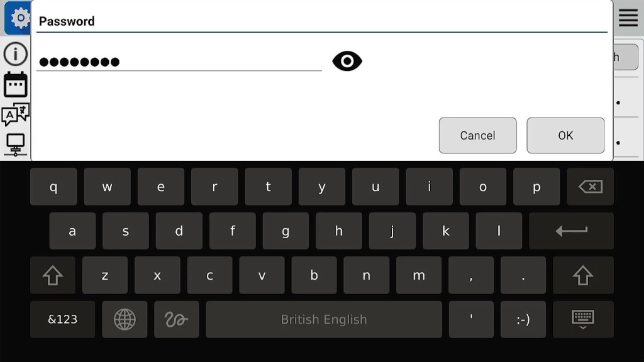Confirm the password with OK
Image resolution: width=644 pixels, height=362 pixels.
[565, 136]
